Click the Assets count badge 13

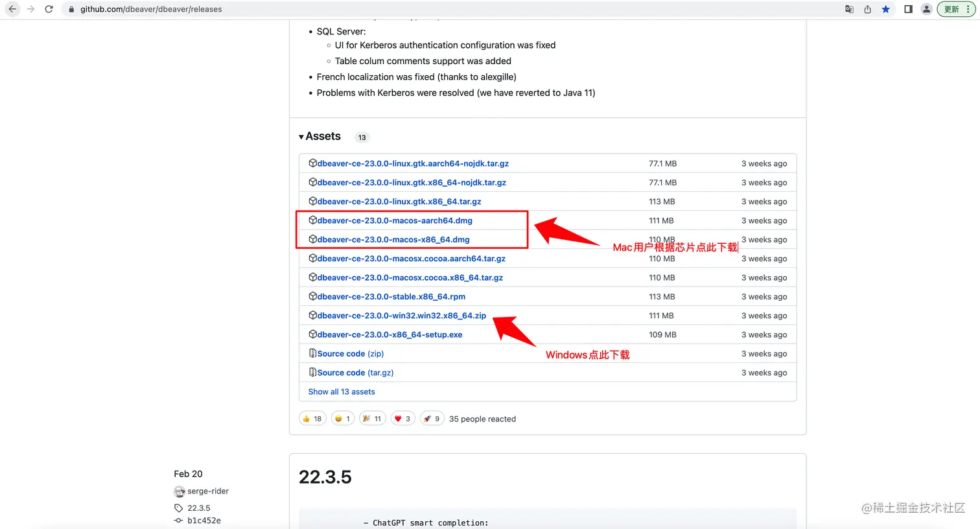(x=362, y=137)
